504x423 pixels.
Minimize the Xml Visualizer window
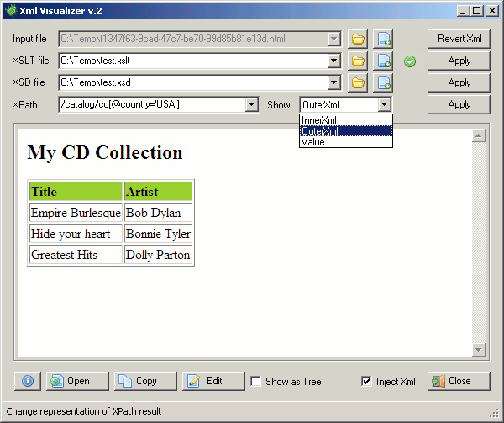pyautogui.click(x=463, y=11)
